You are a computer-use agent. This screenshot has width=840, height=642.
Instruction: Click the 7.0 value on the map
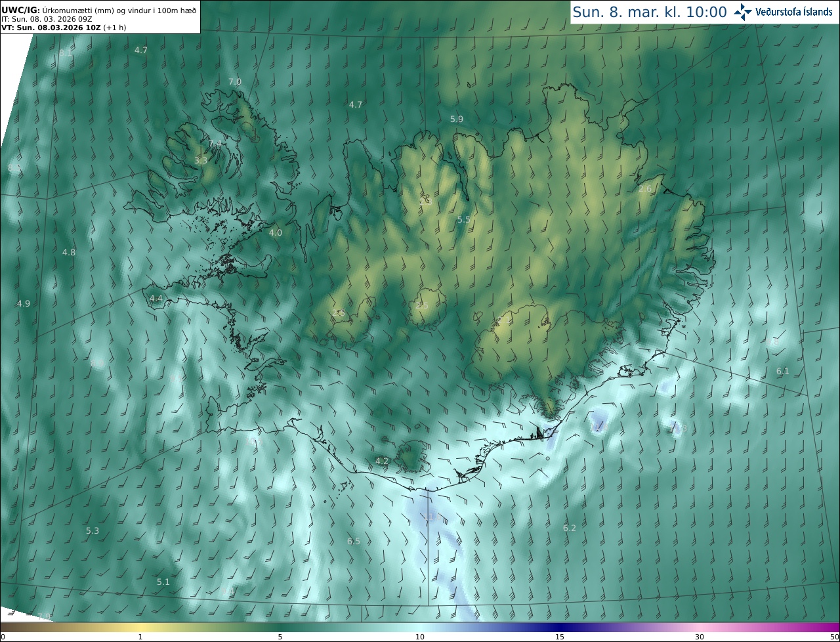coord(235,82)
